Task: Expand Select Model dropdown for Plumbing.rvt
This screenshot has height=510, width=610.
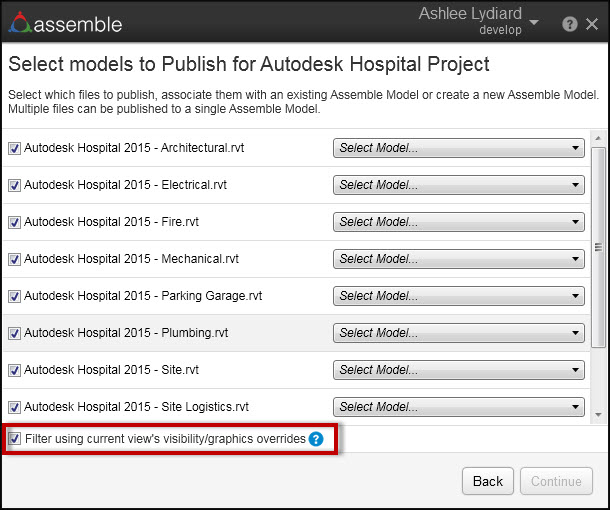Action: pyautogui.click(x=458, y=333)
